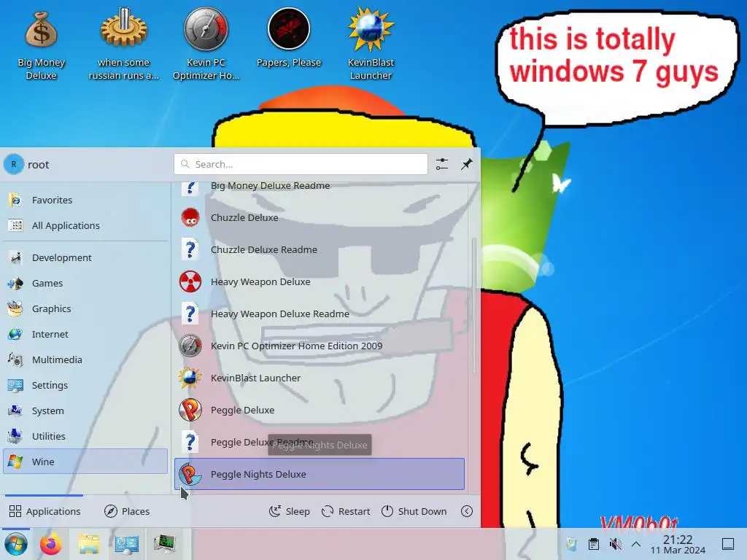
Task: Open the Graphics category
Action: 85,308
